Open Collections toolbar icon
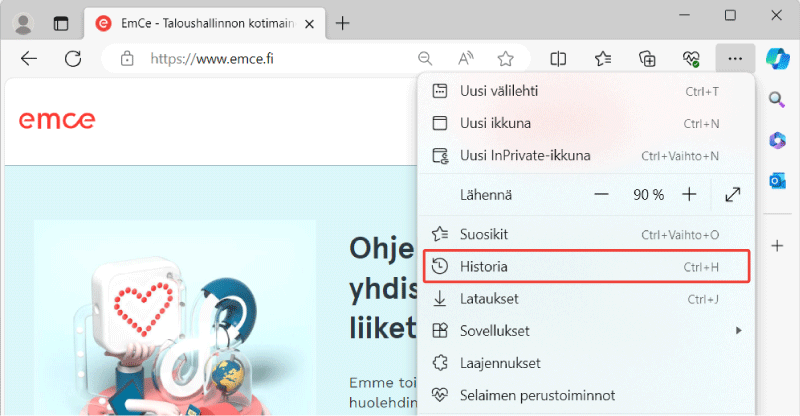 click(x=647, y=59)
